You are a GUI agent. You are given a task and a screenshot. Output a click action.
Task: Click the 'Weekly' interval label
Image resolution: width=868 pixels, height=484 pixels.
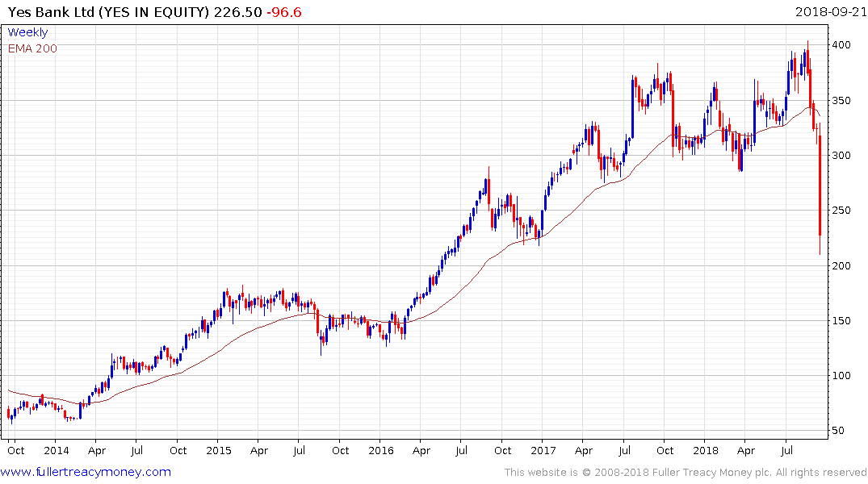coord(27,32)
